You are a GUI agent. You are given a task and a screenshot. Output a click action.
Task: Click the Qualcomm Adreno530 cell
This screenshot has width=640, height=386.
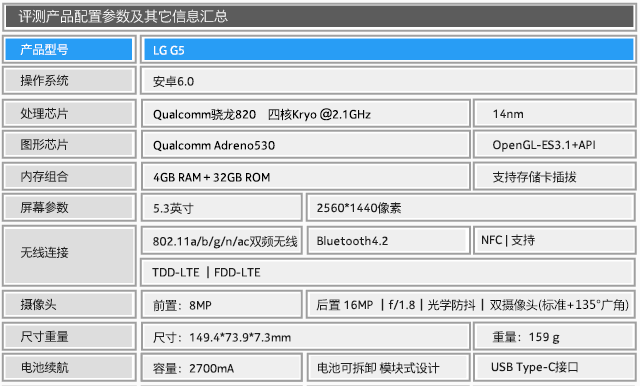[306, 144]
